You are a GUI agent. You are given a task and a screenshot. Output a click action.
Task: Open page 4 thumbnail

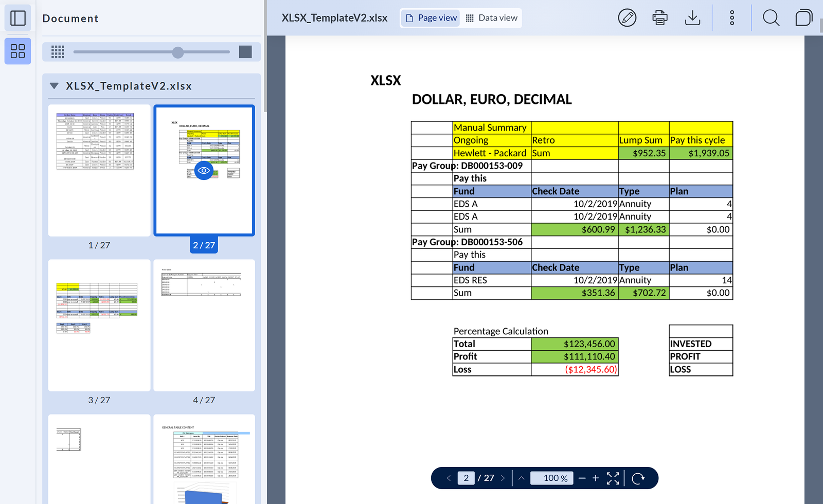pos(204,325)
